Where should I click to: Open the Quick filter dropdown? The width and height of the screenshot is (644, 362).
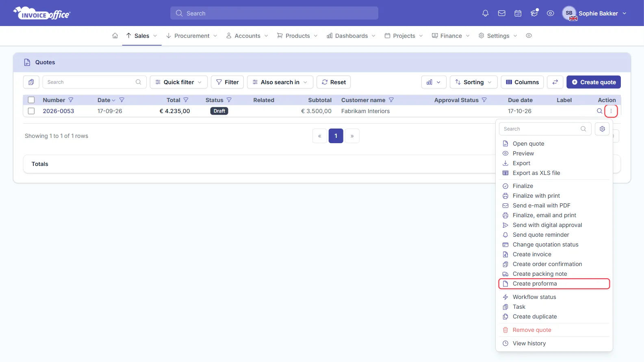click(x=179, y=82)
